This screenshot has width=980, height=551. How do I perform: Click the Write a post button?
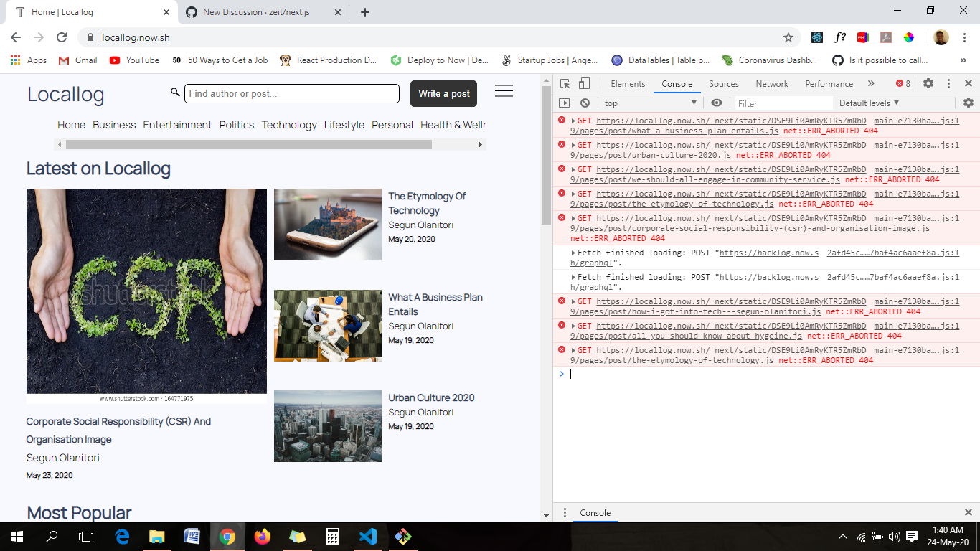click(x=444, y=93)
